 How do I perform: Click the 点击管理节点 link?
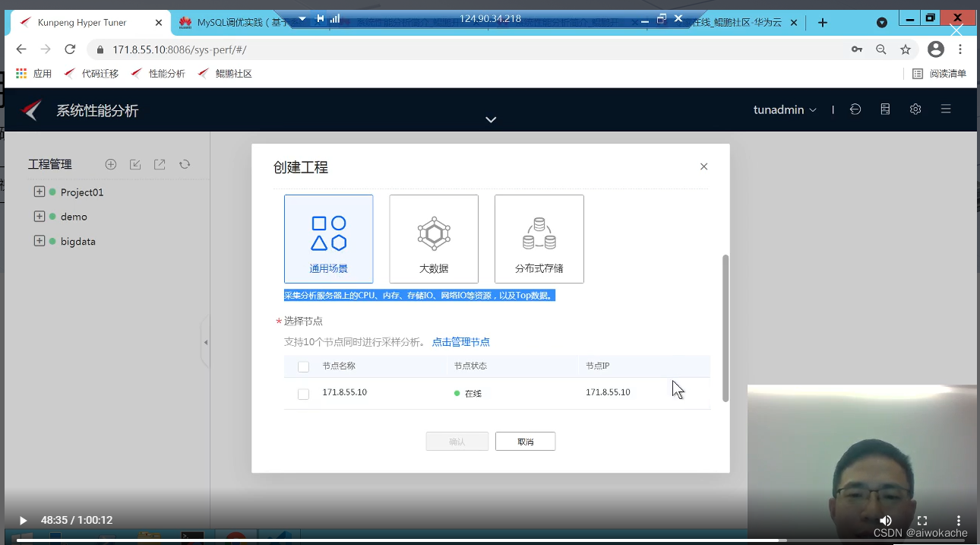[460, 341]
